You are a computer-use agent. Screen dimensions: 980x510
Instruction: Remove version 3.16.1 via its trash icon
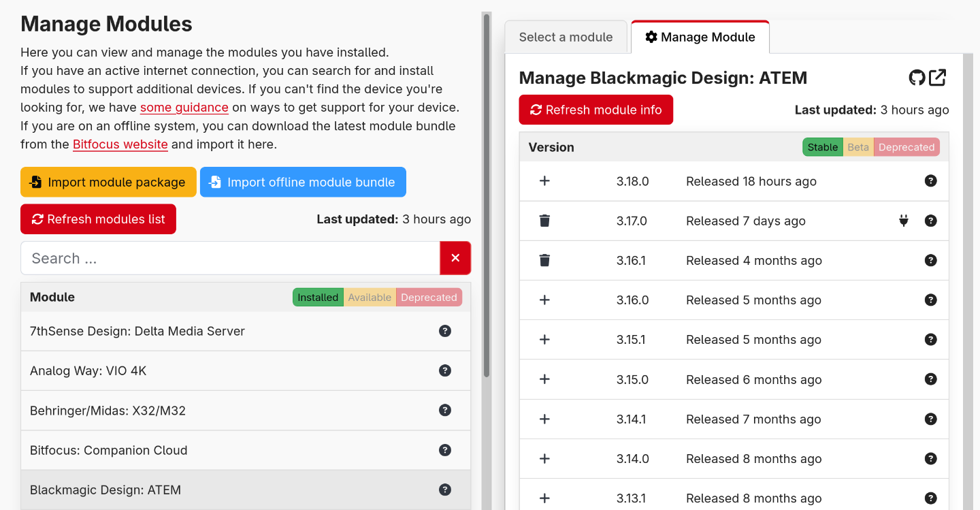[544, 260]
